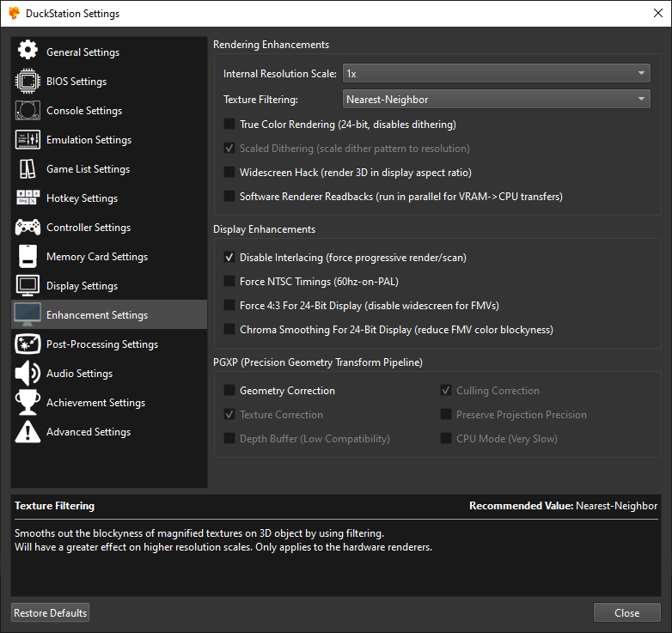This screenshot has height=633, width=672.
Task: Toggle CPU Mode (Very Slow) checkbox
Action: [x=446, y=439]
